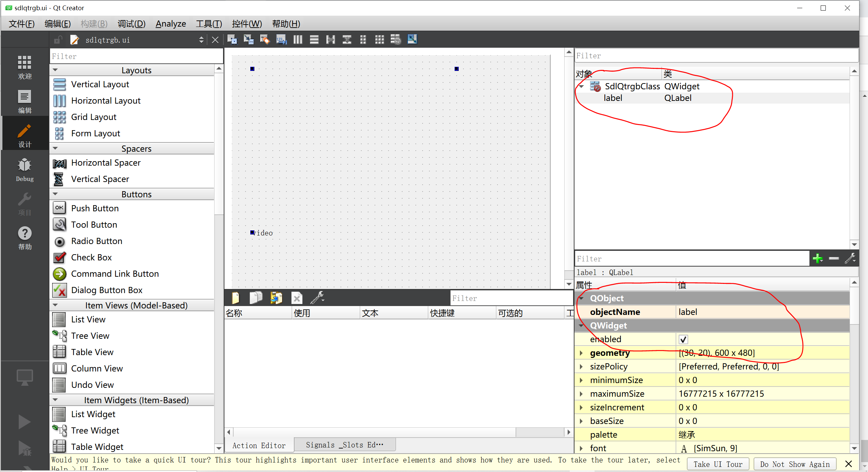Switch to Signals _Slots Editor tab

coord(344,445)
